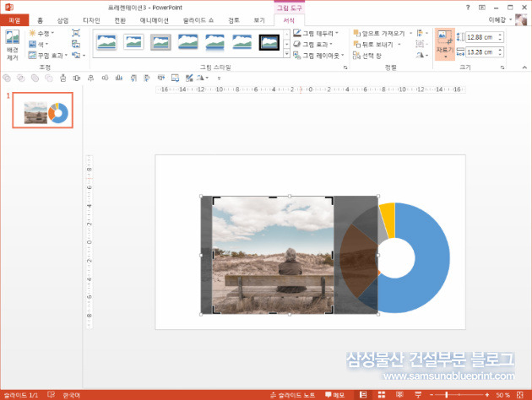Switch to the Design (디자인) tab

[x=91, y=20]
